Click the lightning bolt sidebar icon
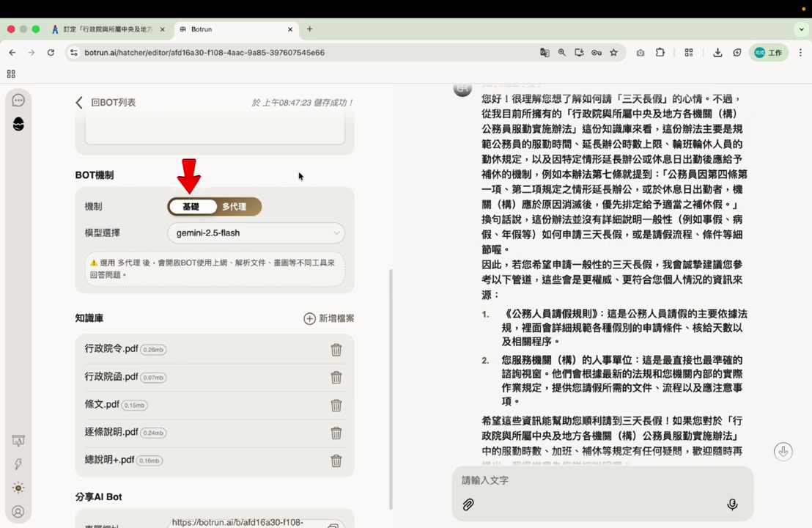Screen dimensions: 812x528 click(18, 463)
